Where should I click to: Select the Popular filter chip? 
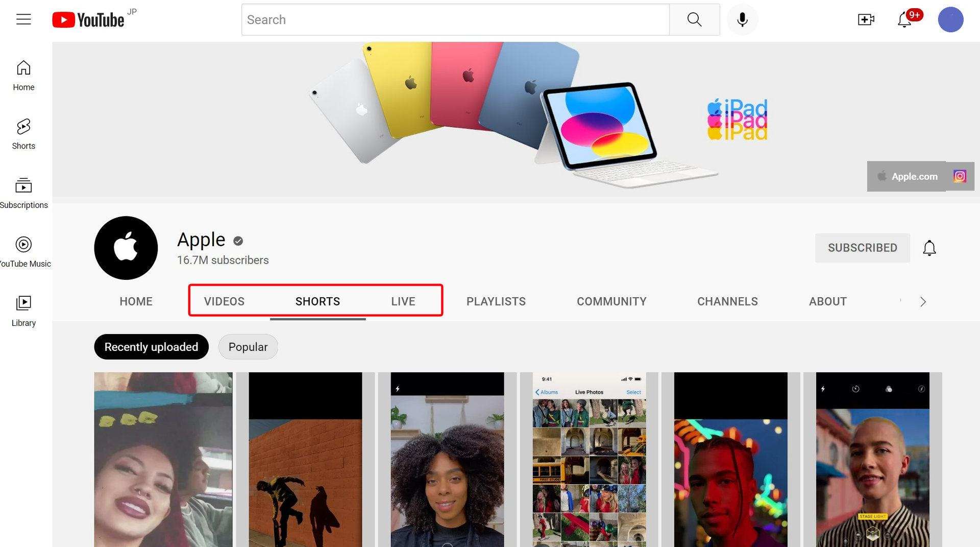click(248, 347)
